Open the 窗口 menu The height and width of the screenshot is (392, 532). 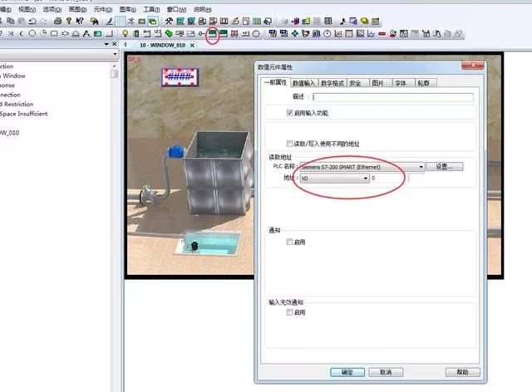coord(176,9)
